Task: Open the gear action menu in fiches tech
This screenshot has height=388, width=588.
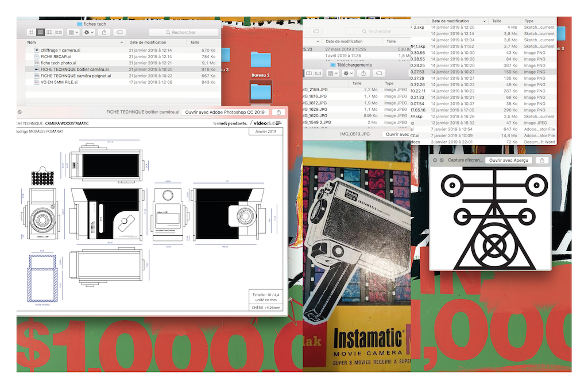Action: pos(89,32)
